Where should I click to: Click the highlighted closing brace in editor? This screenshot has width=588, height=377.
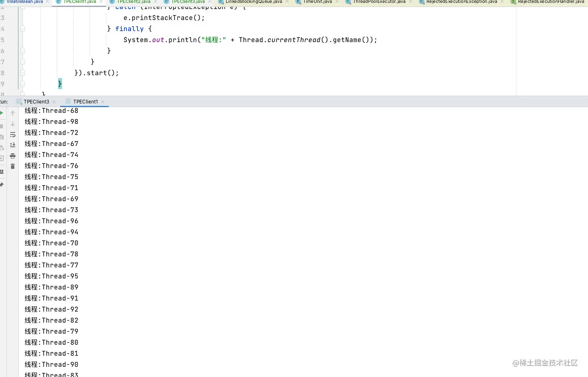click(x=60, y=84)
